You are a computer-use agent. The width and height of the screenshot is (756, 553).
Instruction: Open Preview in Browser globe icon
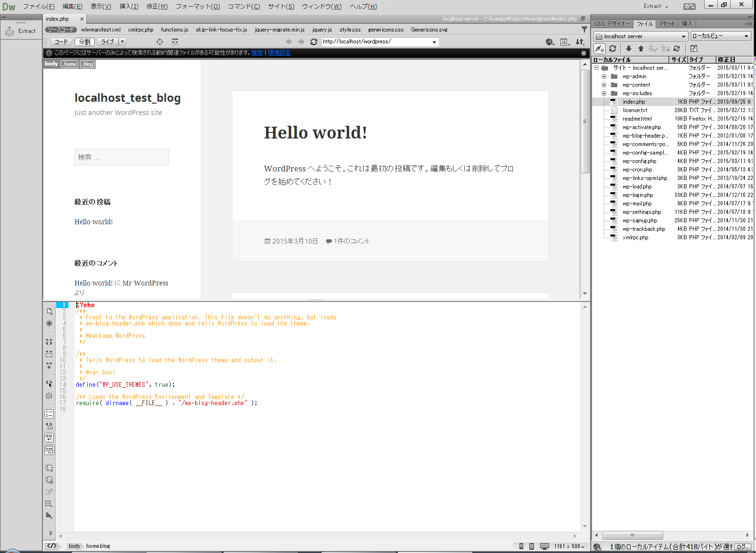tap(550, 42)
